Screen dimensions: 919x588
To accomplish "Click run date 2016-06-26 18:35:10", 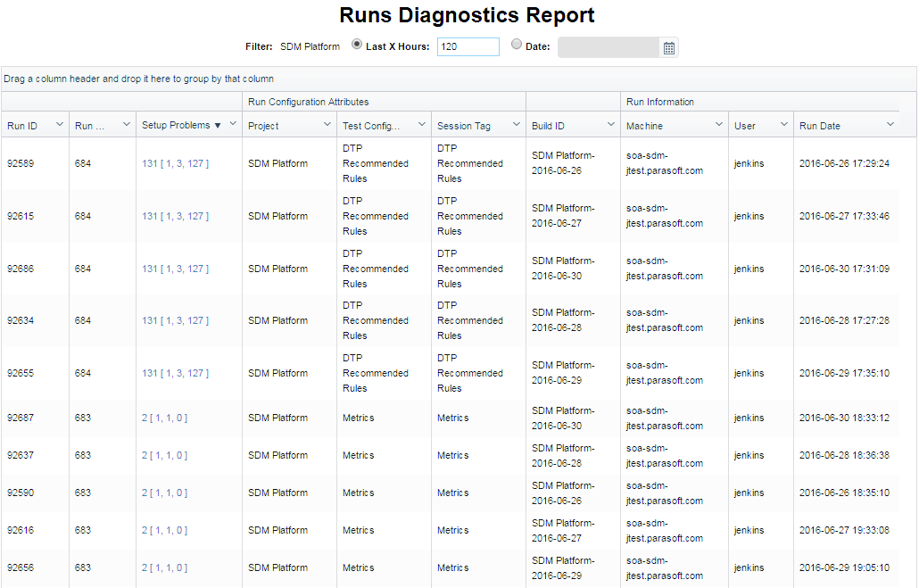I will pos(844,493).
